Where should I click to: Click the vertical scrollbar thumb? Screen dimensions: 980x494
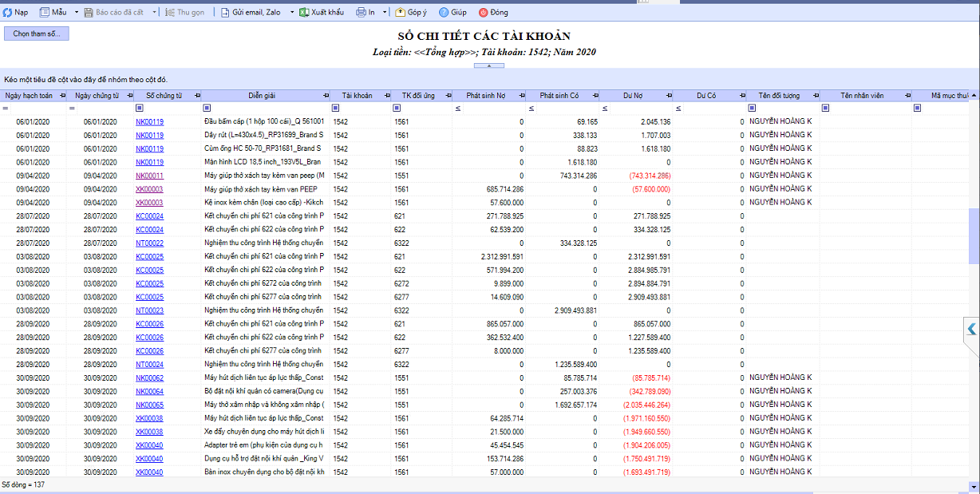coord(974,236)
